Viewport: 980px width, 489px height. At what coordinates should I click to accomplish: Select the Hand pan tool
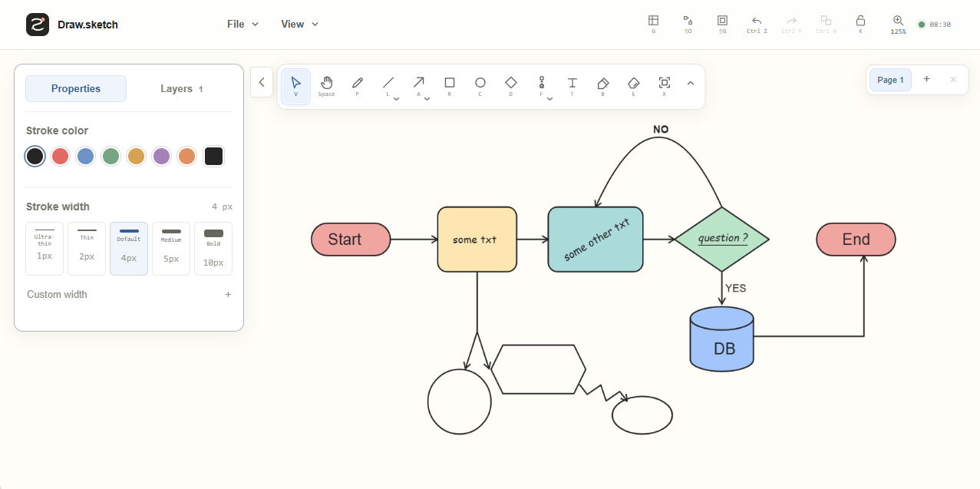click(326, 86)
